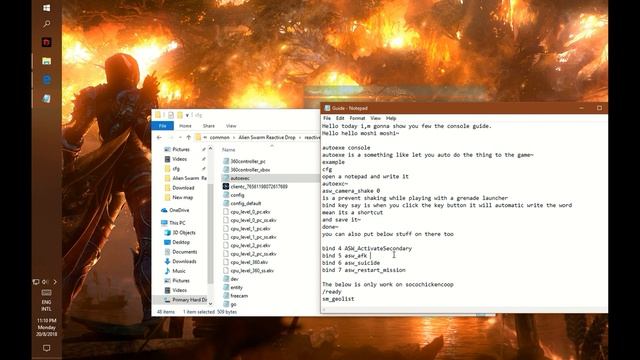Open pinned cfg folder in sidebar
The height and width of the screenshot is (360, 640).
coord(176,168)
